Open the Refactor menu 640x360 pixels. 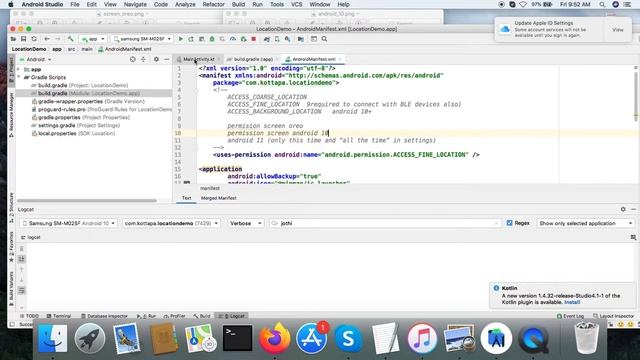(213, 4)
